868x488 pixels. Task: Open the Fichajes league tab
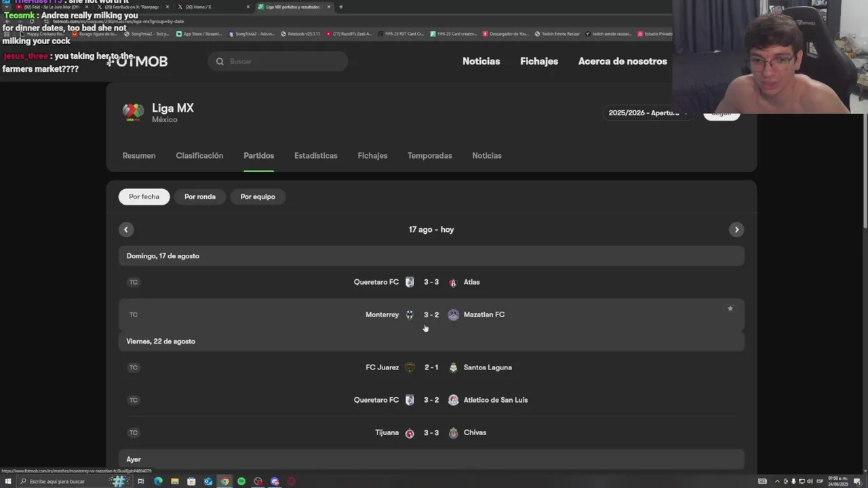[372, 156]
